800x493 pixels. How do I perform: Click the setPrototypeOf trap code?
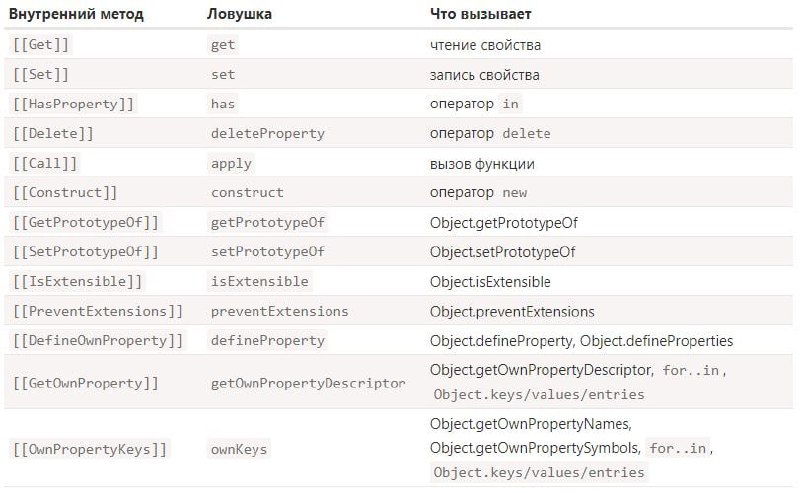[x=268, y=252]
